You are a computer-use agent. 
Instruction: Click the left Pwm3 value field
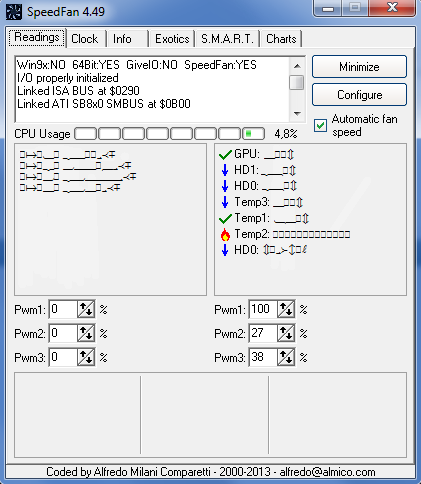(x=63, y=357)
